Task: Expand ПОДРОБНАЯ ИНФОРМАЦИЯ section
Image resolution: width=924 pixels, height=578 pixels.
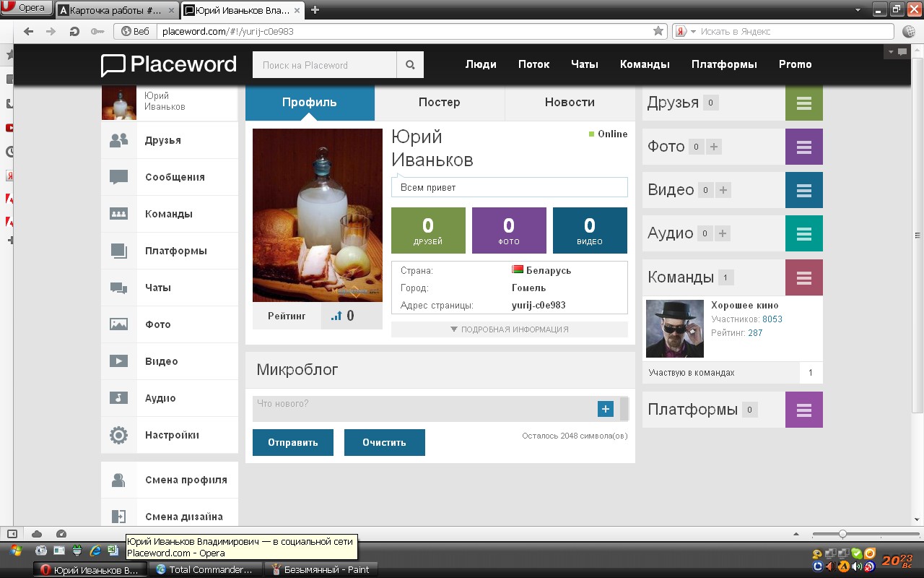Action: pyautogui.click(x=510, y=329)
